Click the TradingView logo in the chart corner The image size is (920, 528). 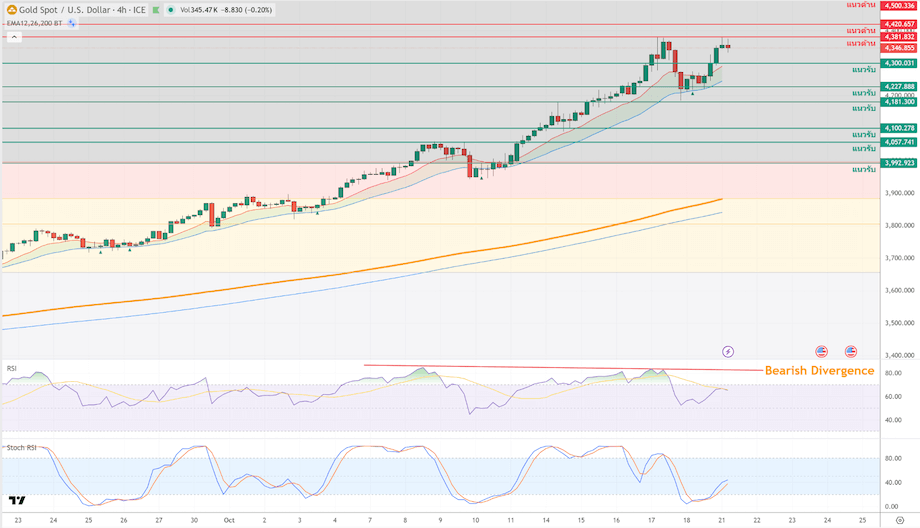click(16, 500)
